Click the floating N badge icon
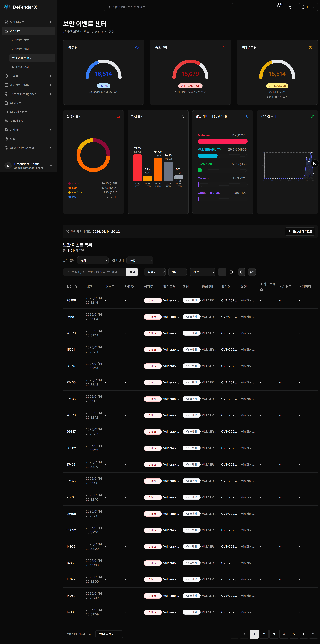The width and height of the screenshot is (320, 644). click(x=314, y=164)
